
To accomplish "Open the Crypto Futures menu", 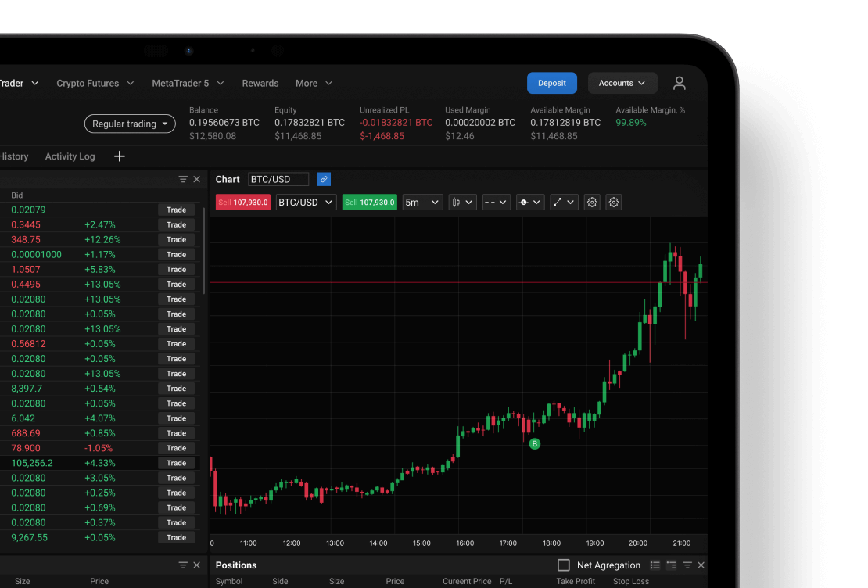I will click(88, 83).
